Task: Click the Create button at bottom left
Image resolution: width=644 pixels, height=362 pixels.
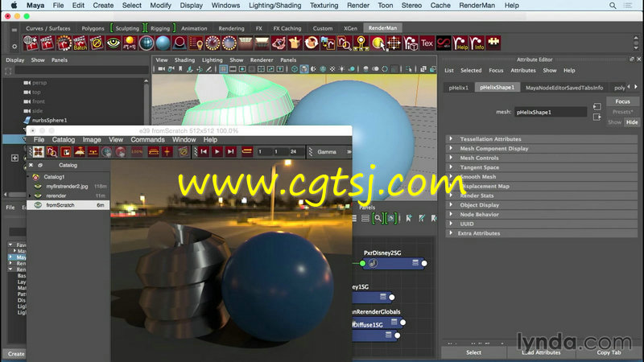Action: point(16,354)
